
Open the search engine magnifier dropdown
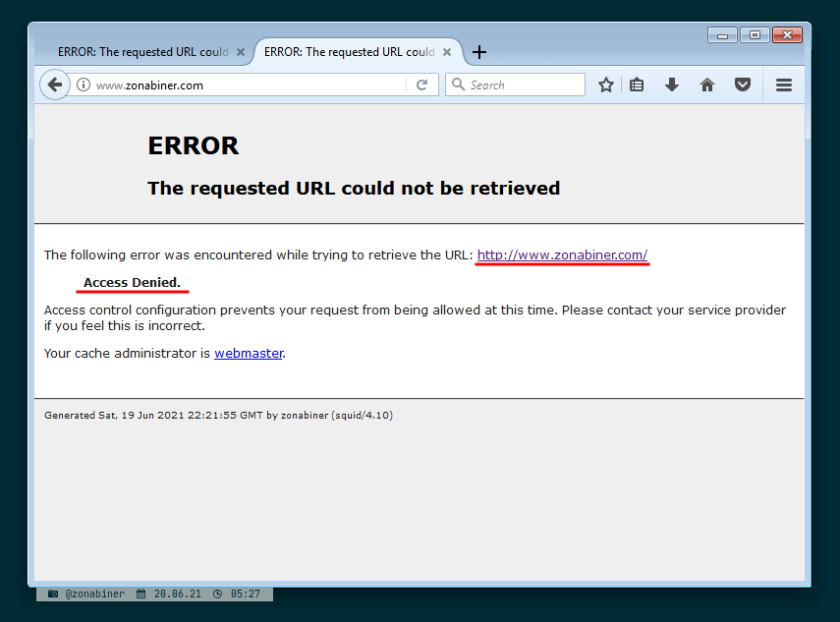click(x=458, y=85)
